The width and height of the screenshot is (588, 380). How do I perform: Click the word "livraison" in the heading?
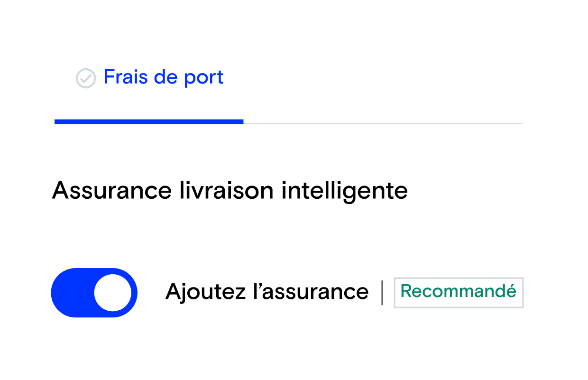pyautogui.click(x=226, y=191)
